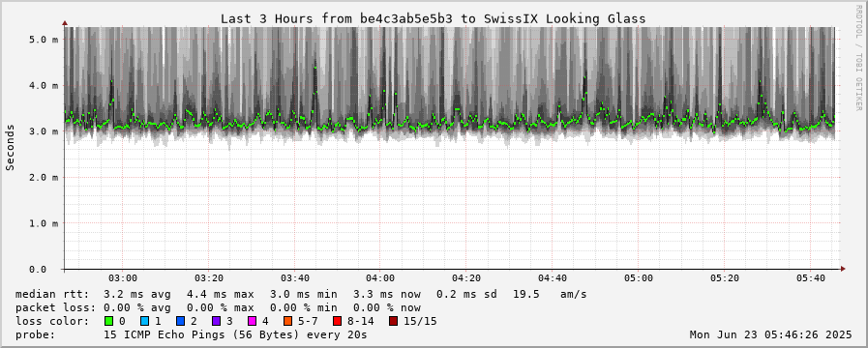Click the median rtt statistics line

pos(301,294)
